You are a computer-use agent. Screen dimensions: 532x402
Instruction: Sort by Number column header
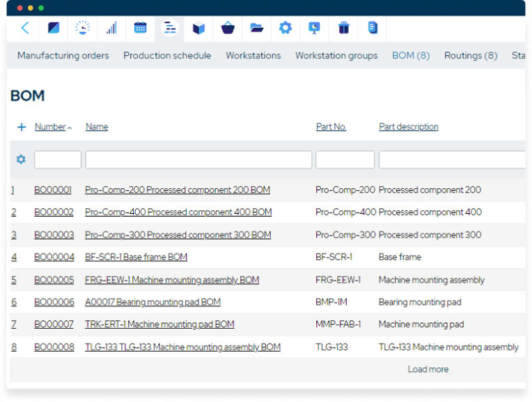click(x=50, y=127)
